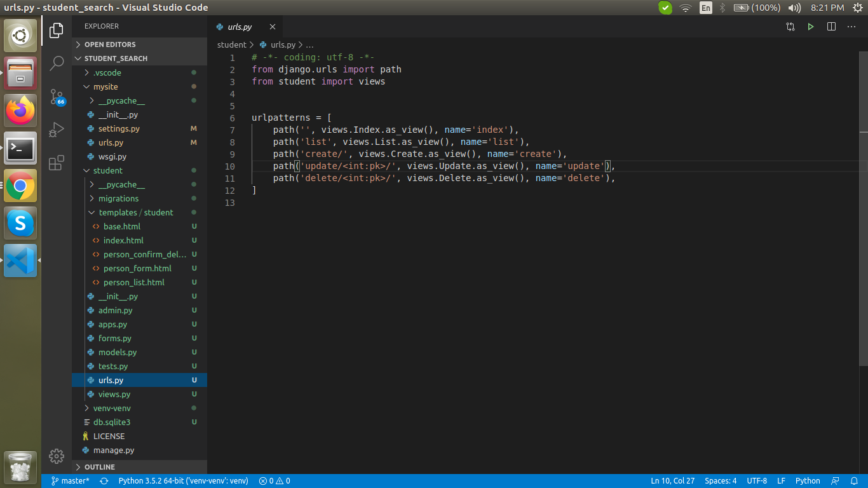Click the Explorer icon in activity bar
Screen dimensions: 868x488
57,30
